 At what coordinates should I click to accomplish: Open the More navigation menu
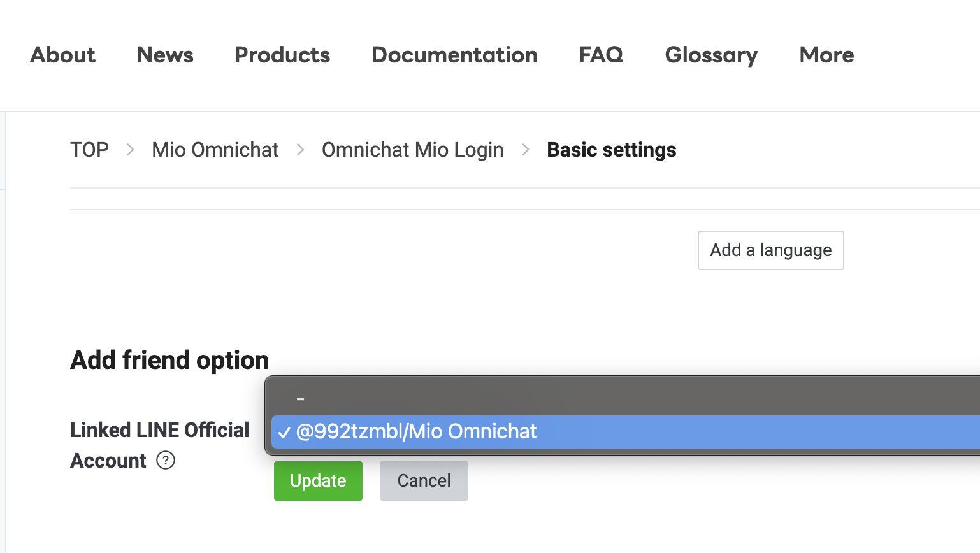pyautogui.click(x=826, y=55)
